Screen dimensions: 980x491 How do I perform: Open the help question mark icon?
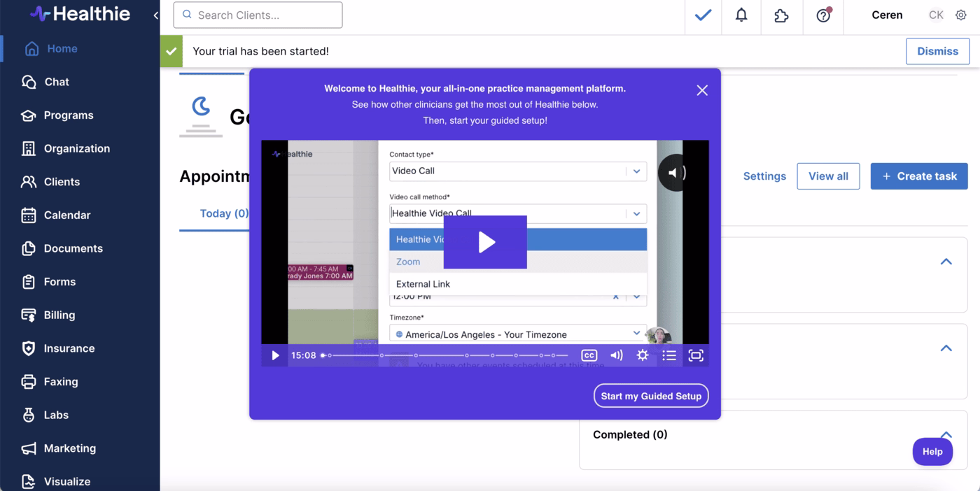823,15
